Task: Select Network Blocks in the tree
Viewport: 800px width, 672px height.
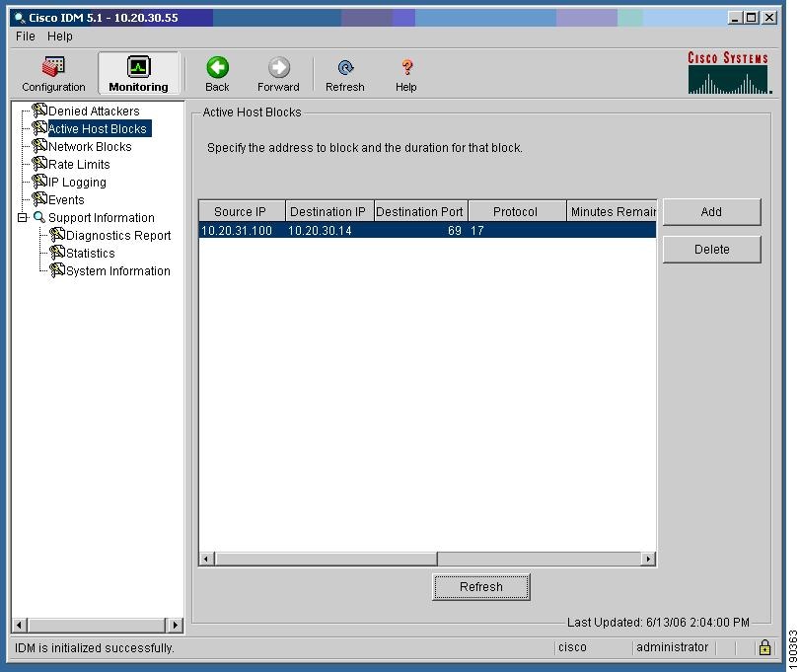Action: [90, 146]
